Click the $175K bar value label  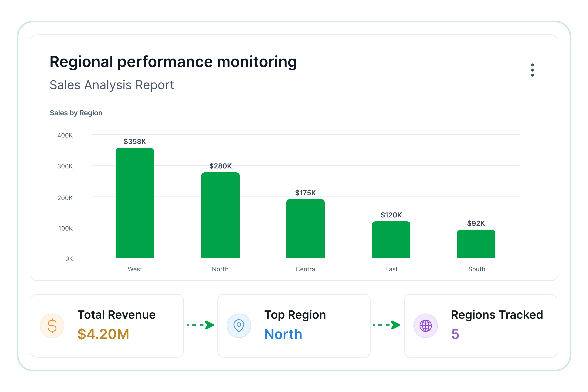point(305,193)
